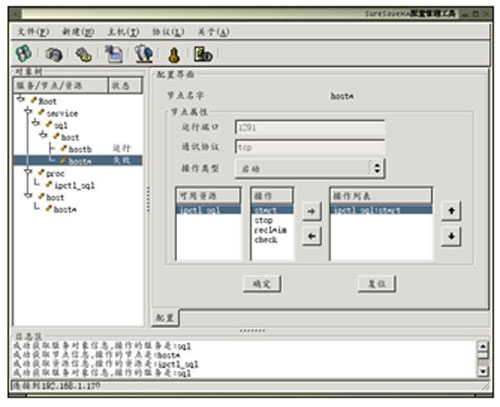The width and height of the screenshot is (500, 407).
Task: Select the configuration tab below the panel
Action: pyautogui.click(x=165, y=317)
